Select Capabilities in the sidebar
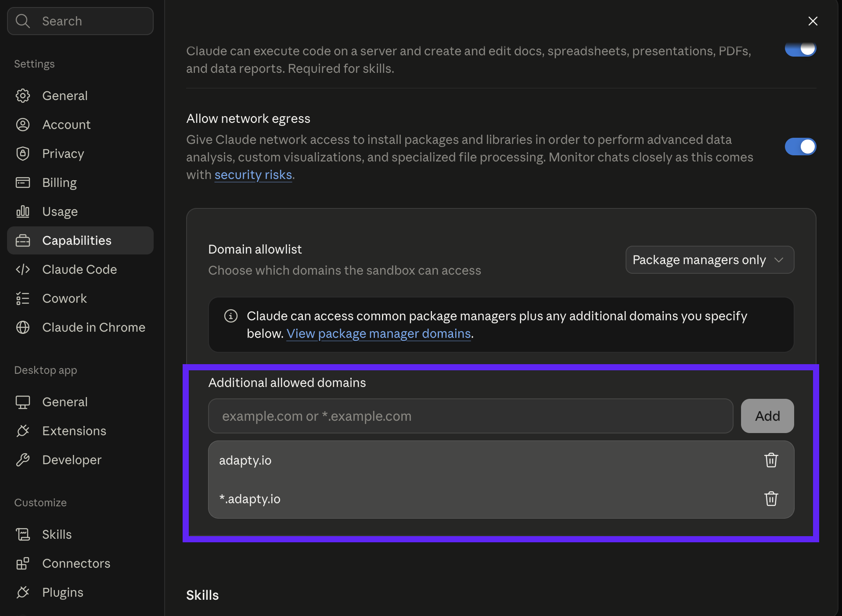 [80, 240]
